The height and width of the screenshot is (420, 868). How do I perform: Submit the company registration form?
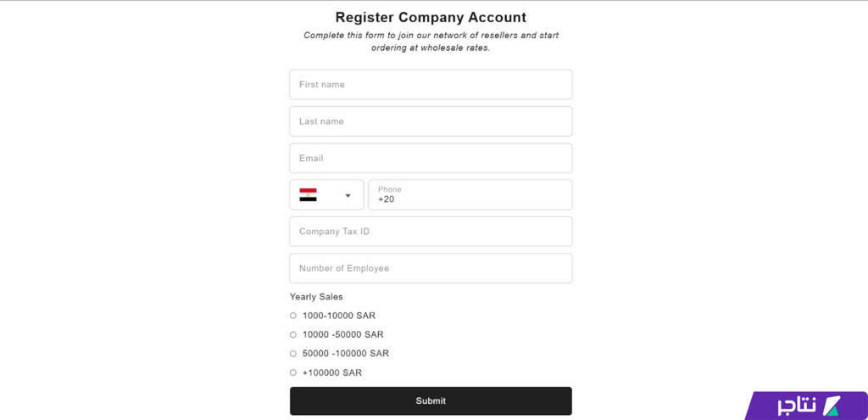(x=431, y=401)
